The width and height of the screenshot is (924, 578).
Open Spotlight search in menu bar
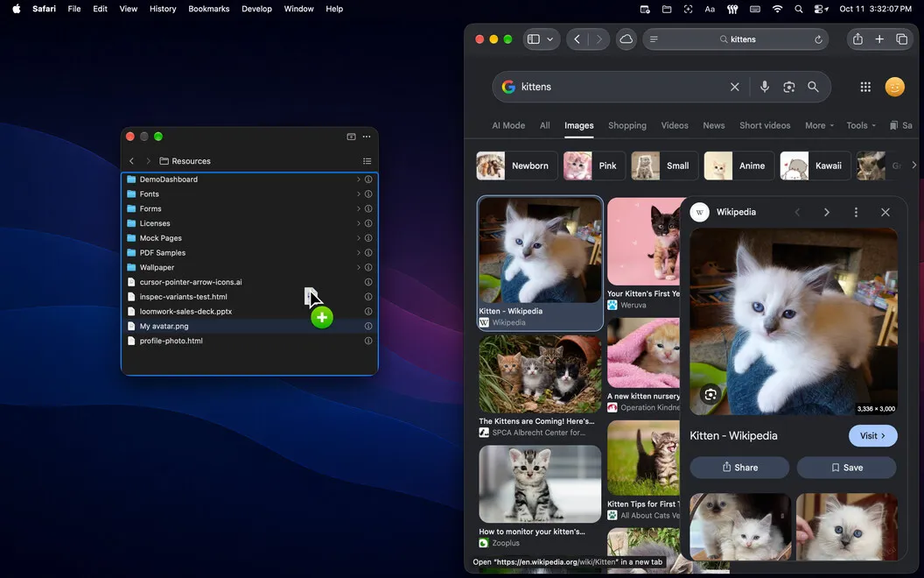(x=799, y=9)
